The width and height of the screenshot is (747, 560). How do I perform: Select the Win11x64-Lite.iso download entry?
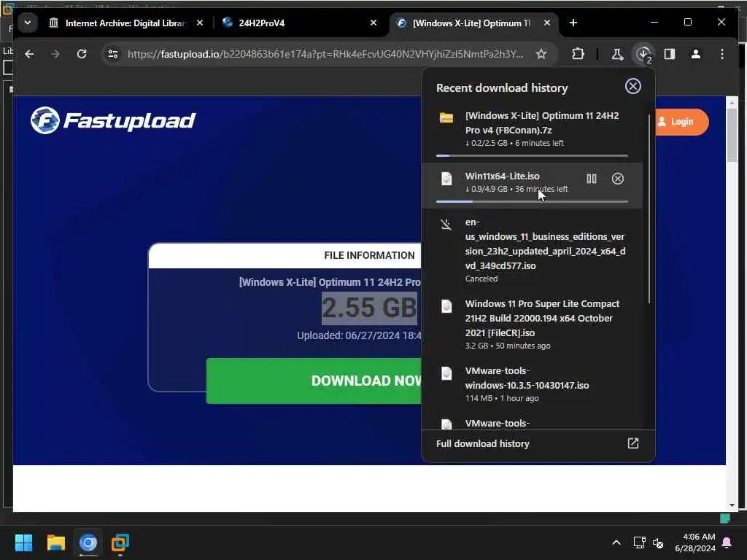point(532,185)
